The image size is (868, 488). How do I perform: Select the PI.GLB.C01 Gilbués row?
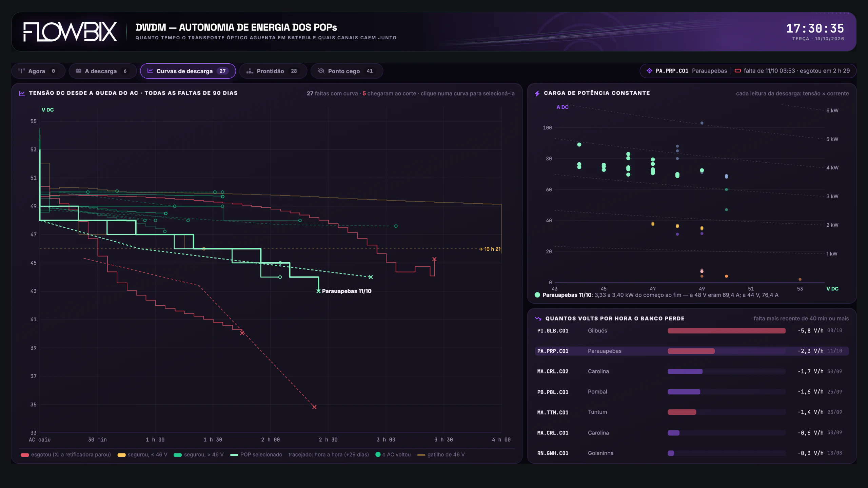(x=692, y=331)
